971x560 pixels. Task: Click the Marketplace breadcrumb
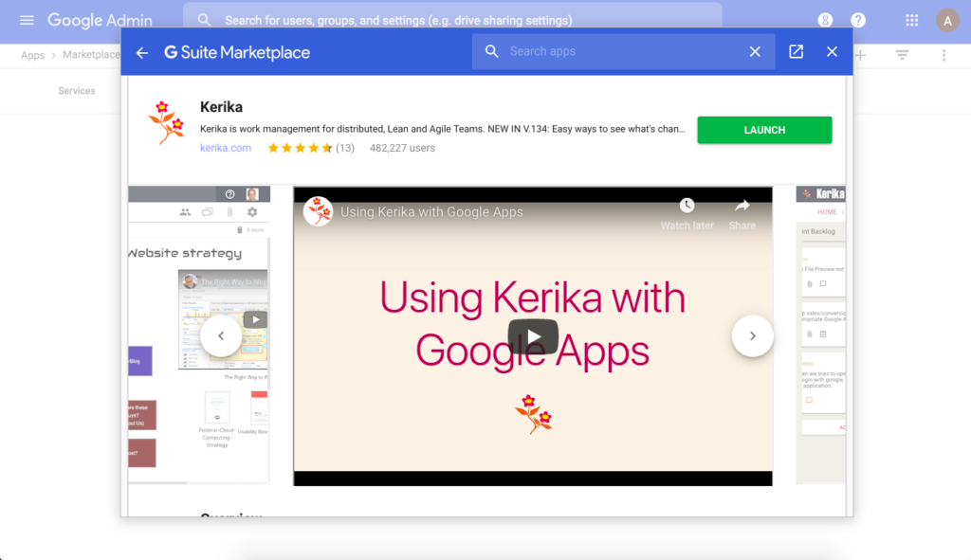[91, 54]
